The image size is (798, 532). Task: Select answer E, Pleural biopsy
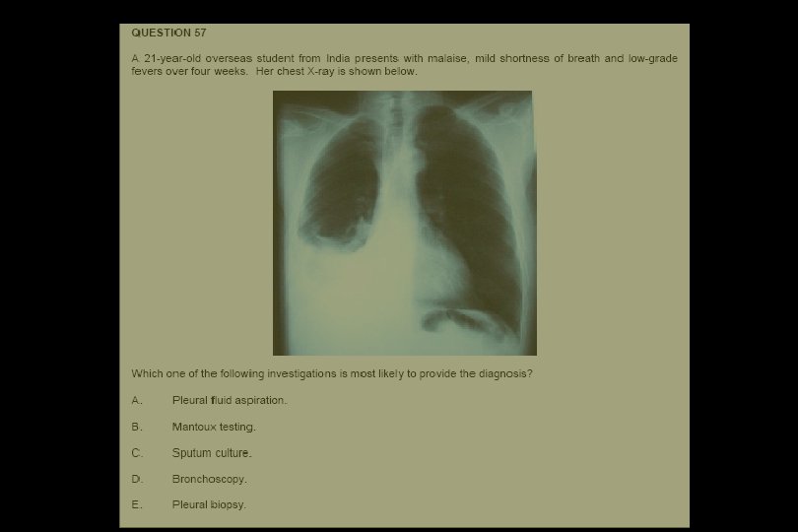click(209, 505)
